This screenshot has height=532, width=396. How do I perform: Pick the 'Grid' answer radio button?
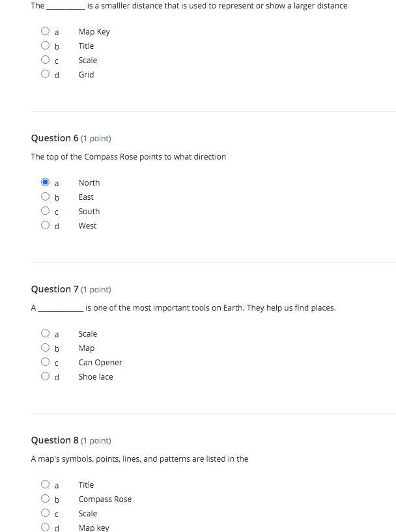(x=46, y=74)
